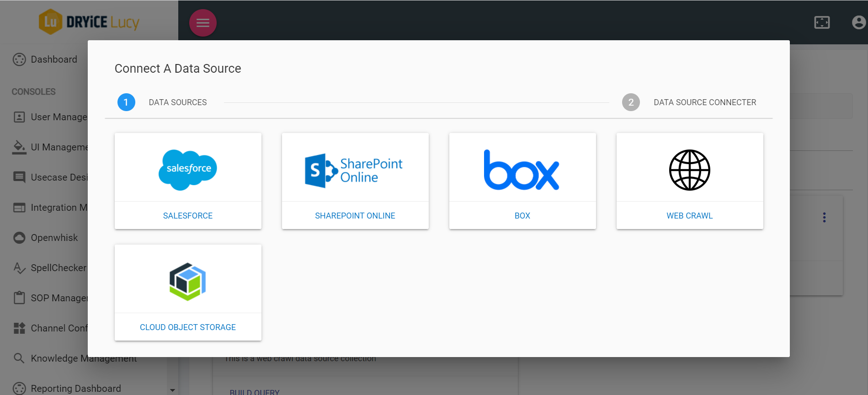The width and height of the screenshot is (868, 395).
Task: Click the sidebar scroll down arrow
Action: 172,390
